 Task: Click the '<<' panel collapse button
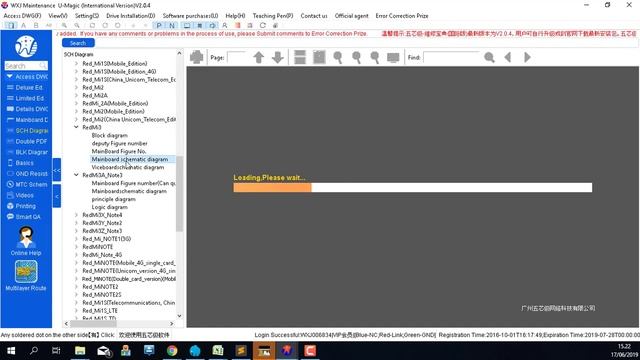57,170
